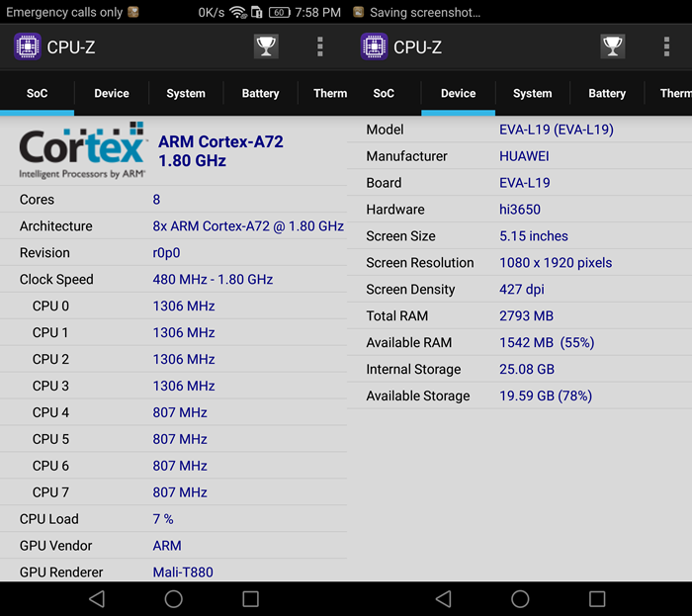Tap the Revision value r0p0
The image size is (692, 616).
[x=166, y=253]
